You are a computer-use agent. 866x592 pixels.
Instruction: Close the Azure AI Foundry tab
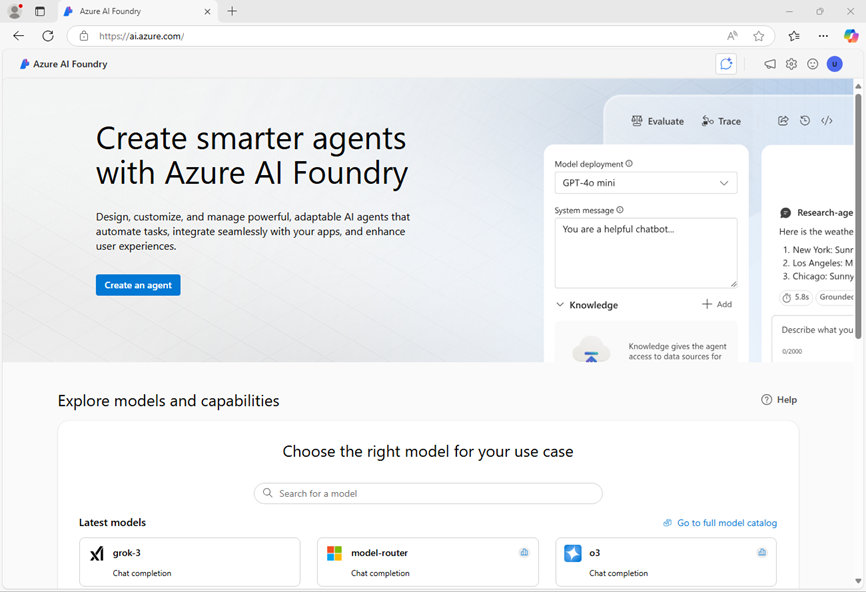(207, 11)
